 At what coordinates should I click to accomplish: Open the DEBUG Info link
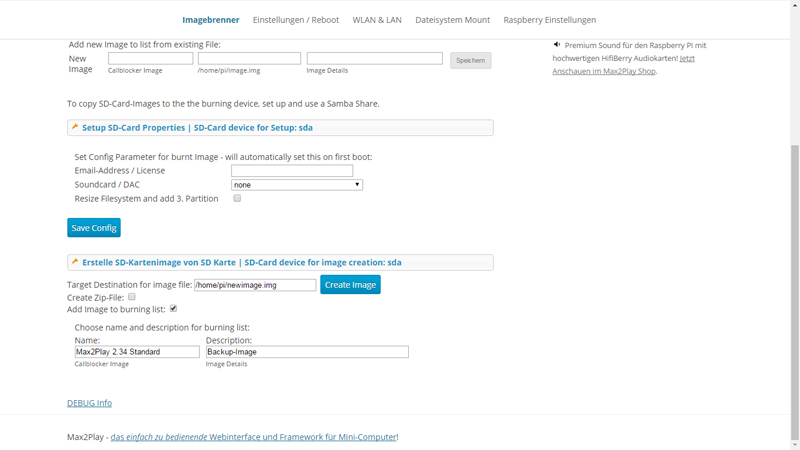[89, 403]
